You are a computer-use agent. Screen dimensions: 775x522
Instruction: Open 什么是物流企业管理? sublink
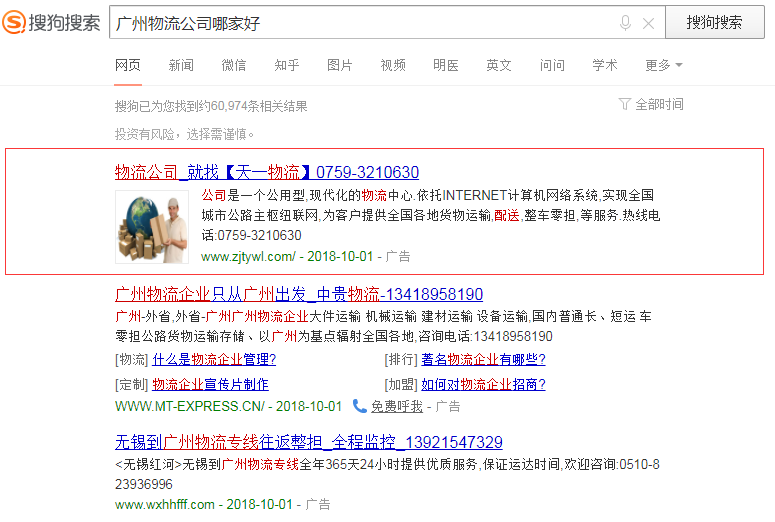[214, 359]
